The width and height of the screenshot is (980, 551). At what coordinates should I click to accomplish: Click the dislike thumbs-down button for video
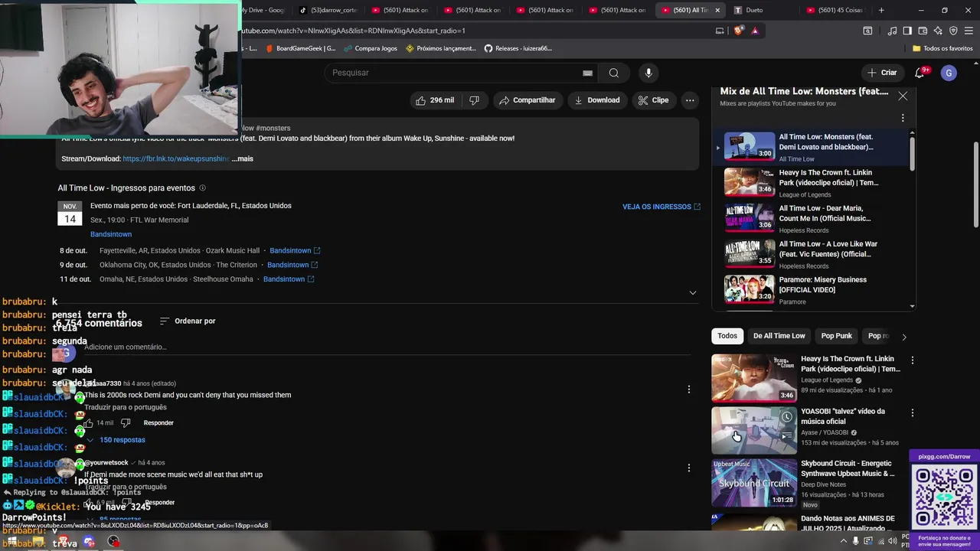(x=474, y=100)
